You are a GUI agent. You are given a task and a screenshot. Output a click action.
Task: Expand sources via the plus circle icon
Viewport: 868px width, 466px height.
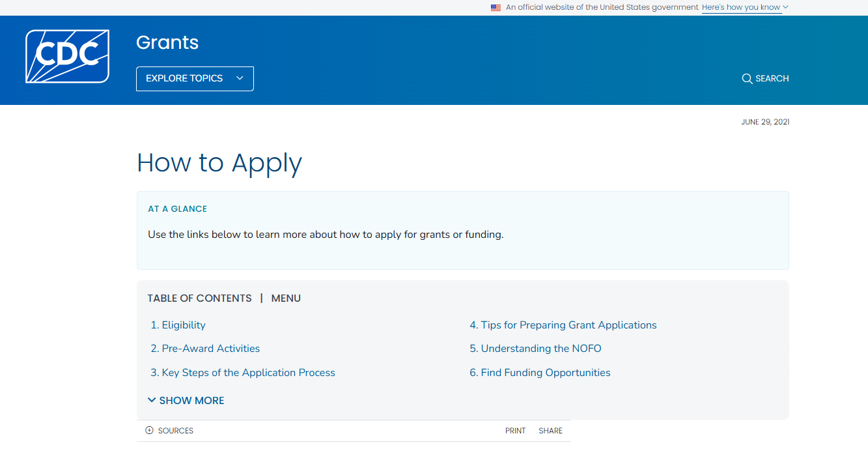149,430
